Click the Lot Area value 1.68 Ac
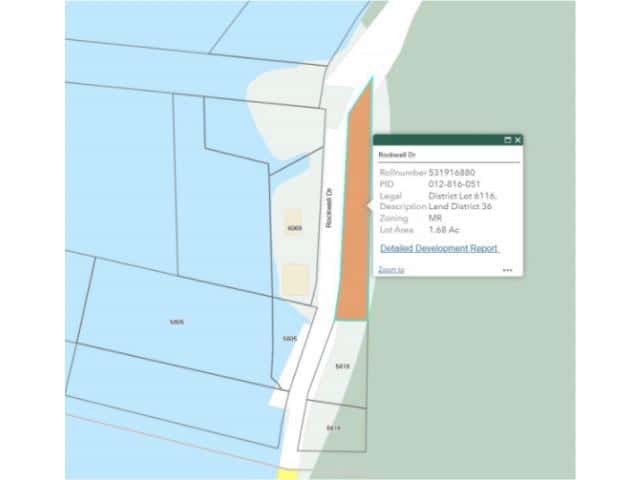The image size is (640, 480). (x=444, y=229)
